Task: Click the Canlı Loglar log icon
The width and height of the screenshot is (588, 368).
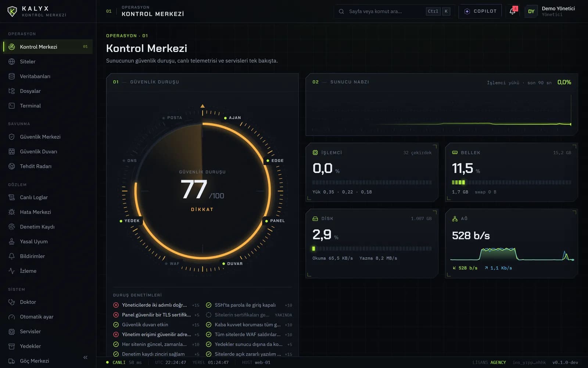Action: (12, 197)
